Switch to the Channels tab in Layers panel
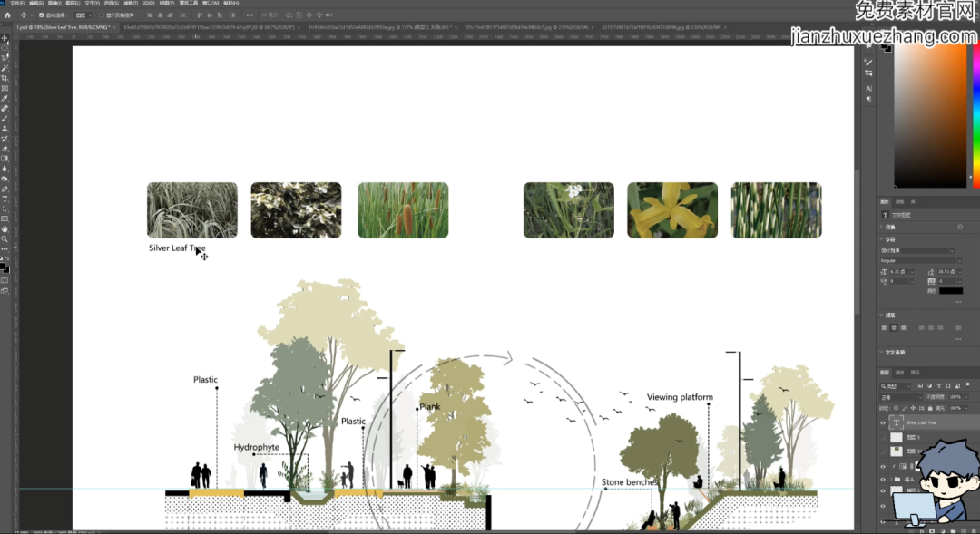The width and height of the screenshot is (980, 534). [899, 373]
